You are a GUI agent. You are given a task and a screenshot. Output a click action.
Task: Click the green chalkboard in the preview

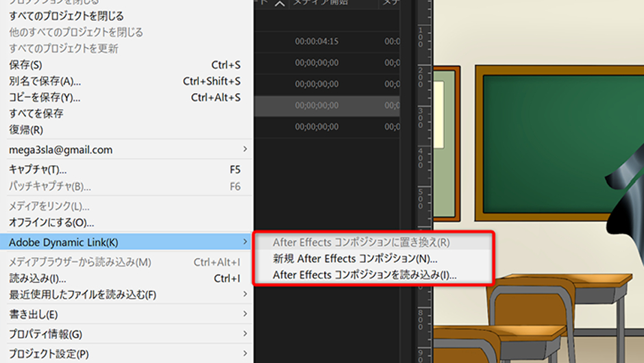pos(558,144)
